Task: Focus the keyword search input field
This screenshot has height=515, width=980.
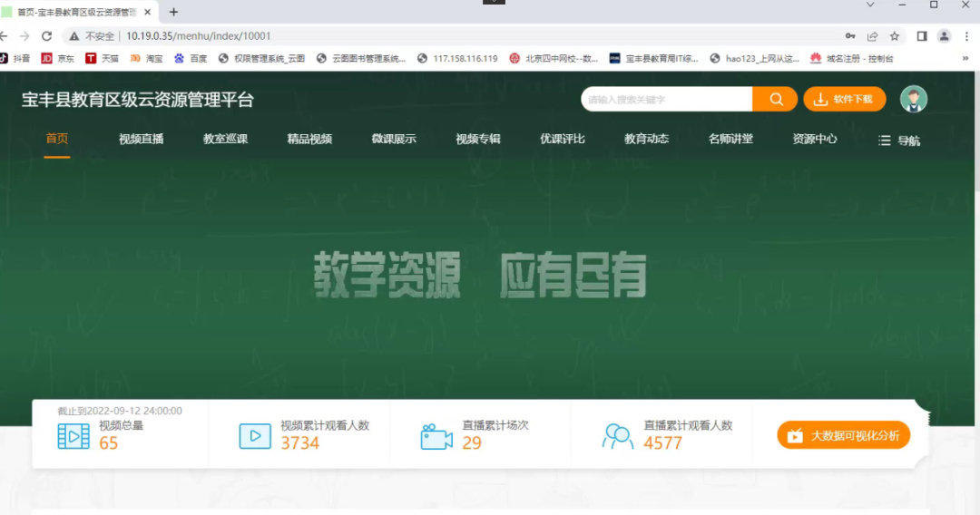Action: [667, 100]
